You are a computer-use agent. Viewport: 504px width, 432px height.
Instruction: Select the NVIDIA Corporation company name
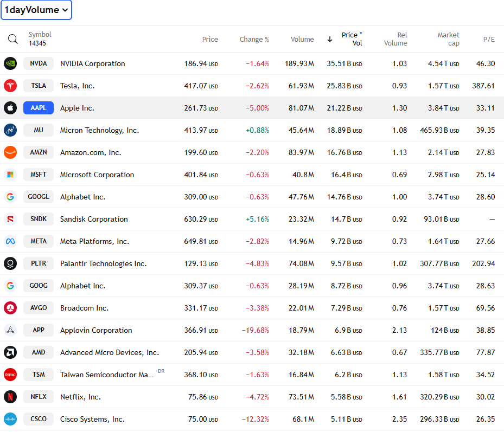point(93,63)
